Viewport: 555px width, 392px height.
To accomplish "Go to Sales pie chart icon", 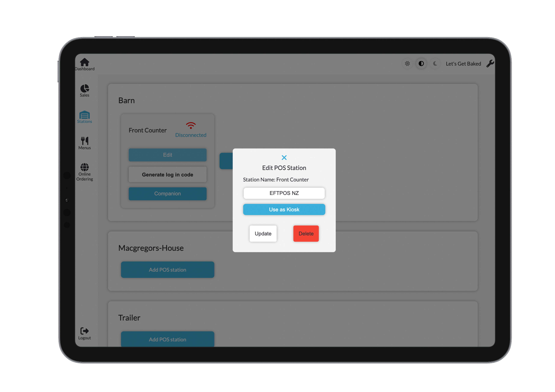I will [x=84, y=88].
